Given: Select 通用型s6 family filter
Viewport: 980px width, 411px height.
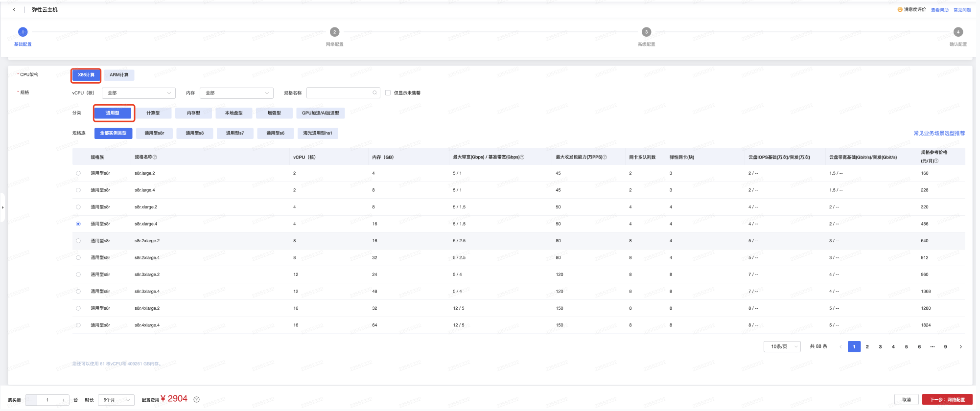Looking at the screenshot, I should pos(276,133).
